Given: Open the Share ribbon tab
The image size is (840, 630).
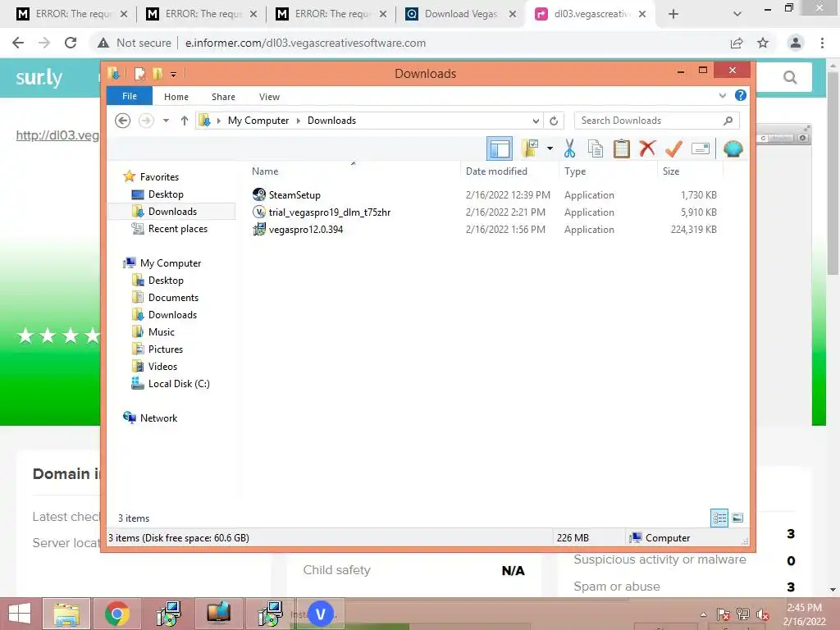Looking at the screenshot, I should (223, 97).
